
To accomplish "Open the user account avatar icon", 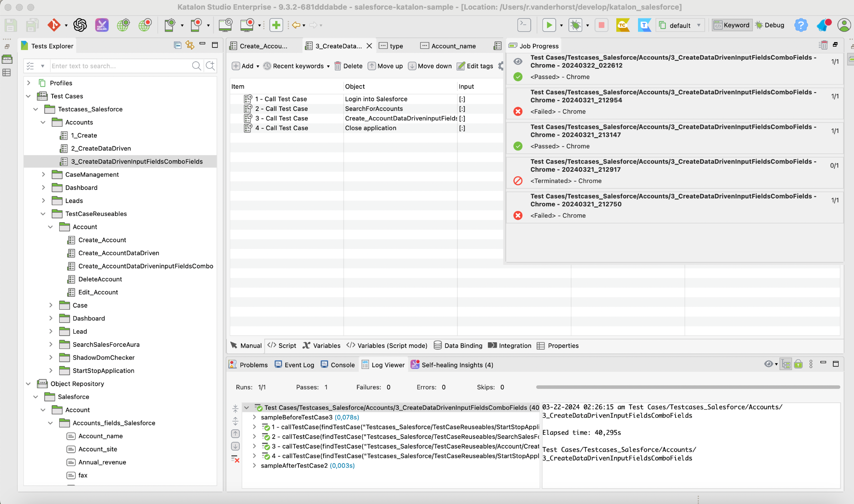I will pos(844,25).
